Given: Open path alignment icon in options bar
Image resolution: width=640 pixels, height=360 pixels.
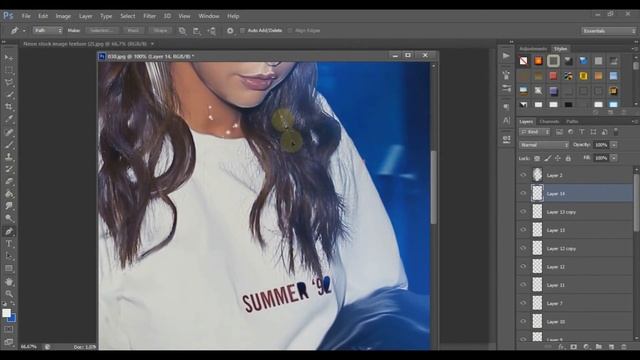Looking at the screenshot, I should [x=197, y=31].
